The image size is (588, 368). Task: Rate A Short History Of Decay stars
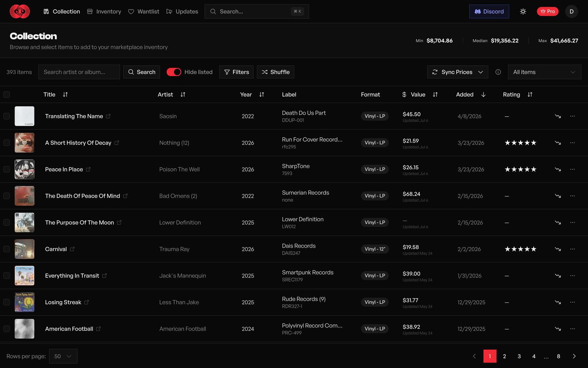pos(520,143)
